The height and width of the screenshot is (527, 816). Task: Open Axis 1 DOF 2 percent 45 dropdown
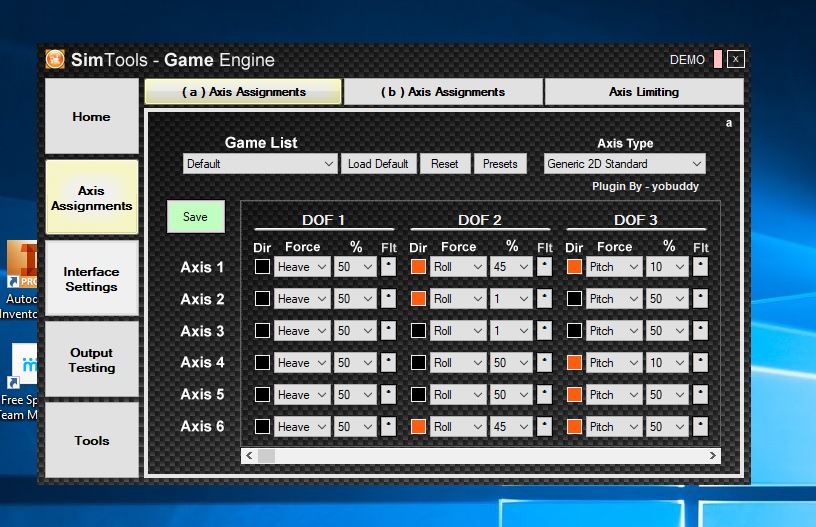[x=511, y=267]
